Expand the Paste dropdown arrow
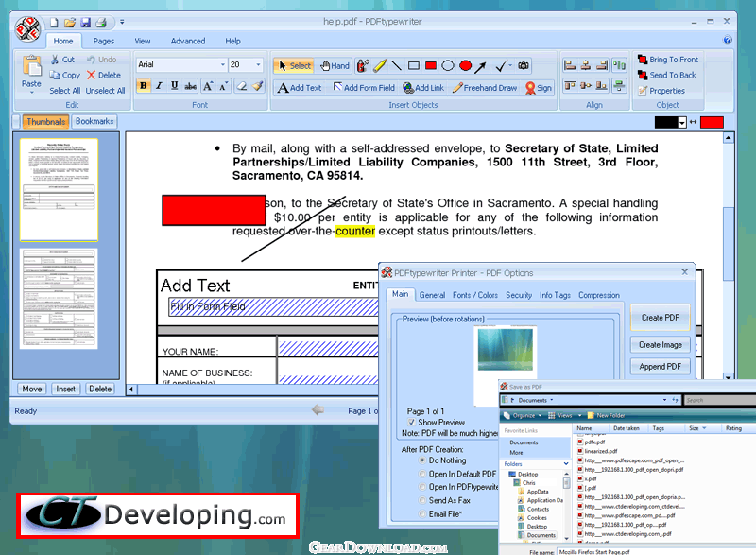 (x=31, y=93)
